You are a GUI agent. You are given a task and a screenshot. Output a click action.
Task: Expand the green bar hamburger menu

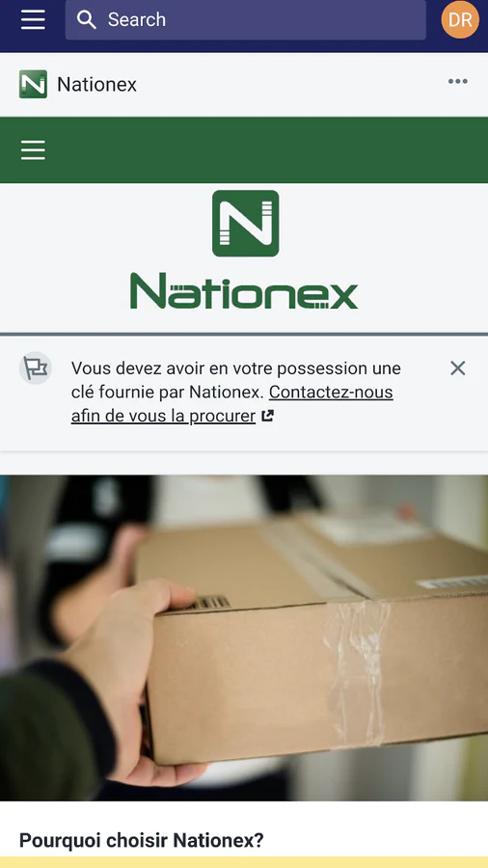pos(33,150)
